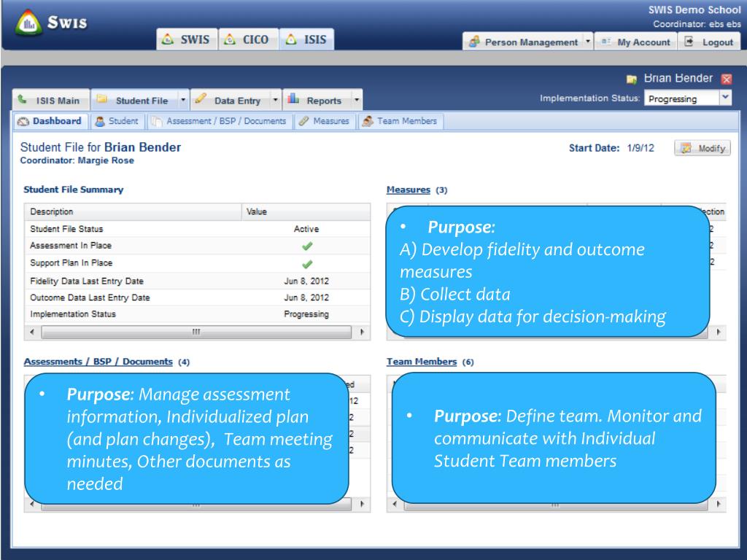This screenshot has height=560, width=747.
Task: Expand the Person Management dropdown arrow
Action: click(588, 42)
